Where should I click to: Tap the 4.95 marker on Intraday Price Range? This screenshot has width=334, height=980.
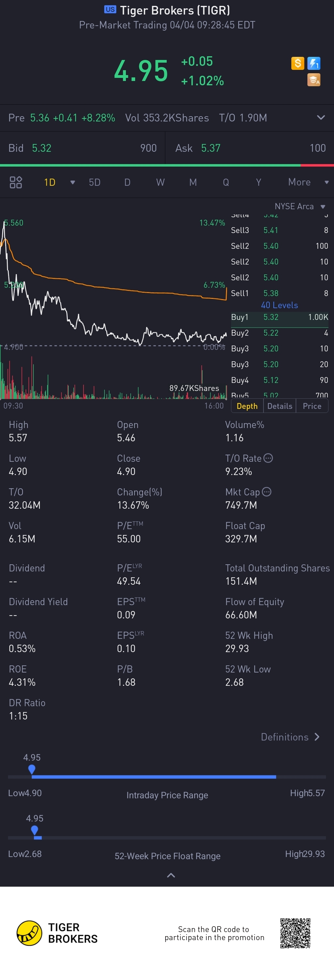32,770
